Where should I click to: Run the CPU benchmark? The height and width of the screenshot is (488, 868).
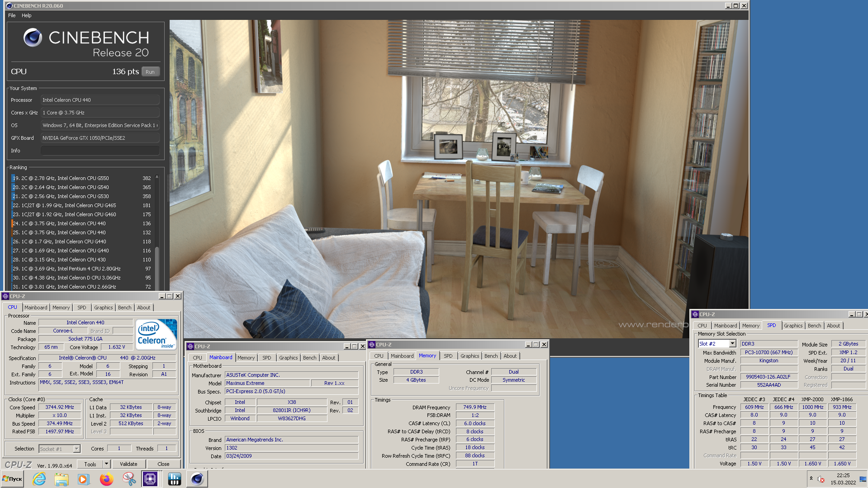click(x=150, y=72)
